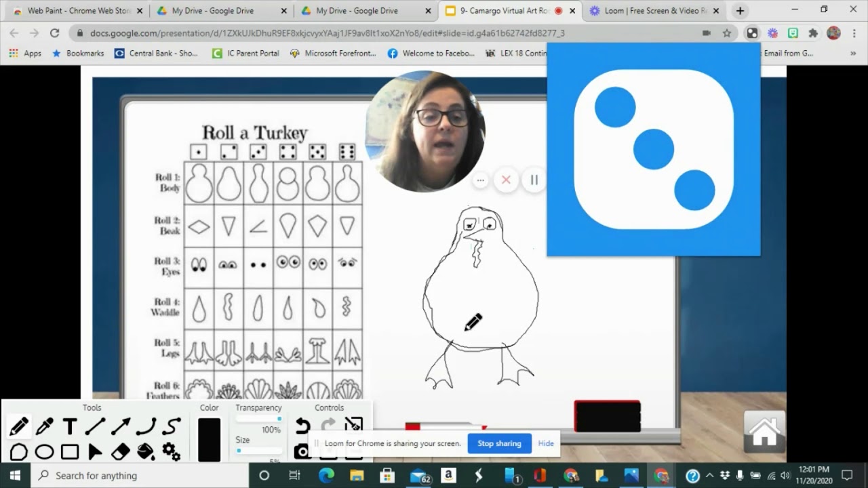Select the Pencil drawing tool
This screenshot has height=488, width=868.
coord(19,426)
